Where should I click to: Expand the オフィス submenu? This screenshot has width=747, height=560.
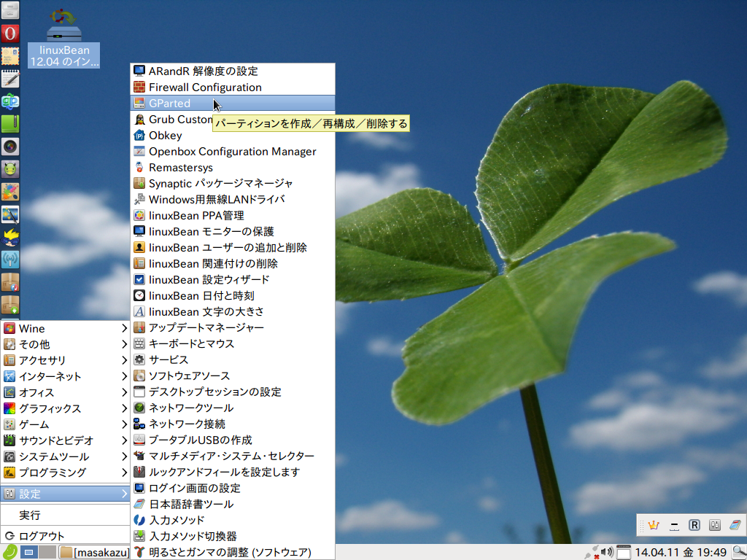[65, 392]
